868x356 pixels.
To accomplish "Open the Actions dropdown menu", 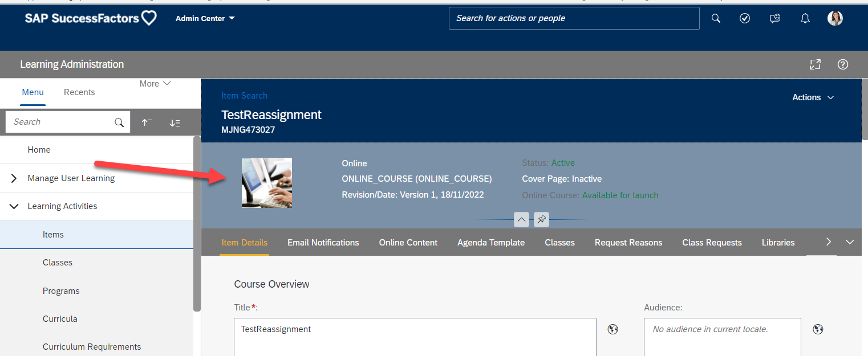I will pyautogui.click(x=813, y=97).
